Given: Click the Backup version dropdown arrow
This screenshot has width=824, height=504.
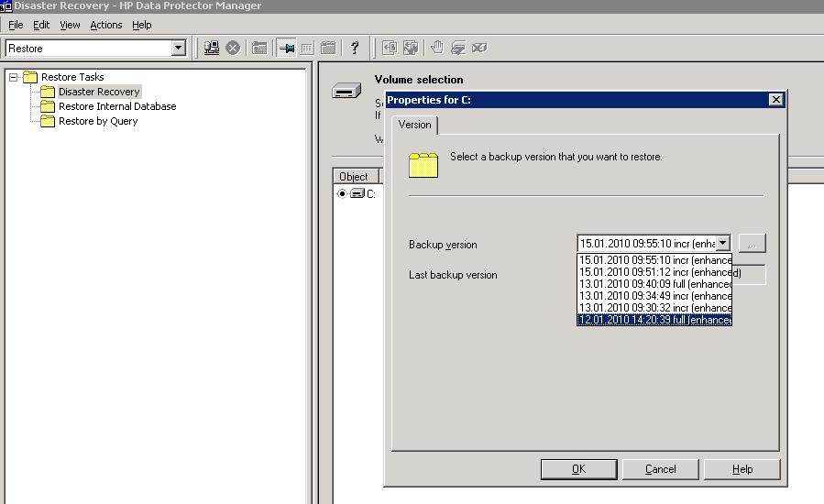Looking at the screenshot, I should [723, 243].
